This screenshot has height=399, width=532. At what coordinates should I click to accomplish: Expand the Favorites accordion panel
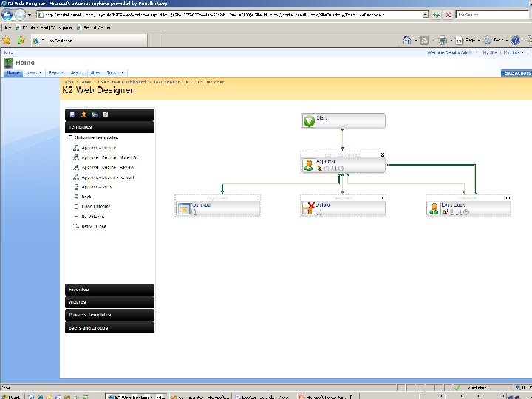(109, 290)
